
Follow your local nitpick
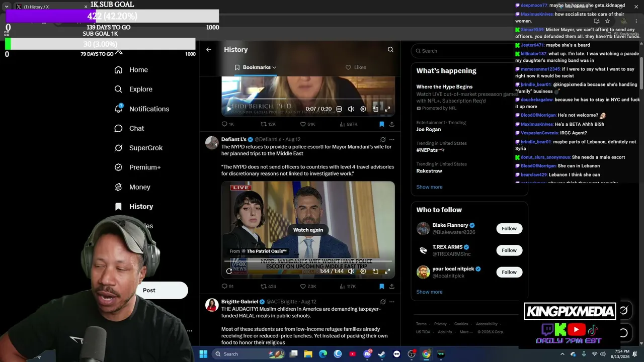(509, 272)
